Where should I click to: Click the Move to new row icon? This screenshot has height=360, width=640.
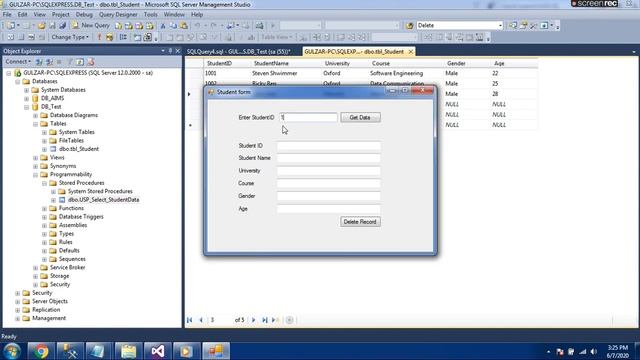click(x=276, y=320)
